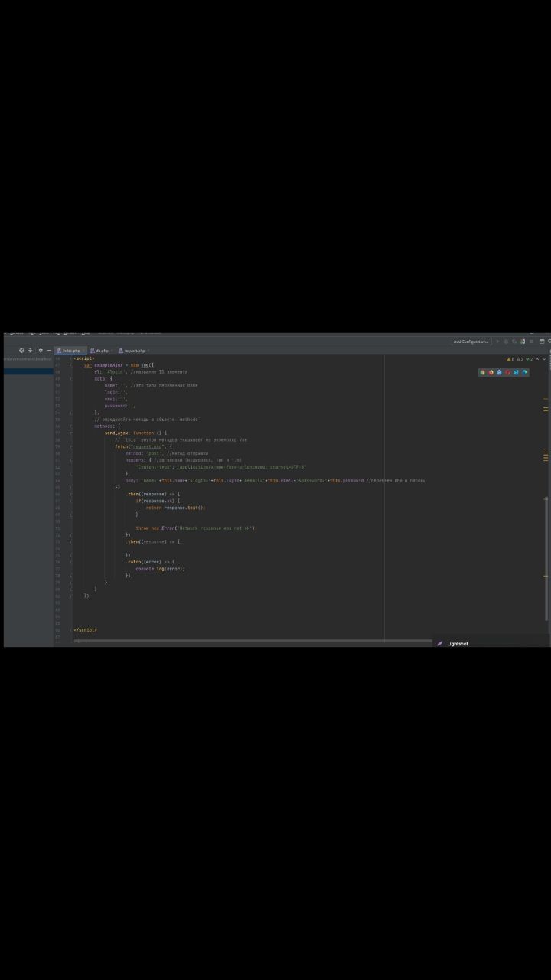551x980 pixels.
Task: Click the password: '' data line
Action: (x=120, y=406)
